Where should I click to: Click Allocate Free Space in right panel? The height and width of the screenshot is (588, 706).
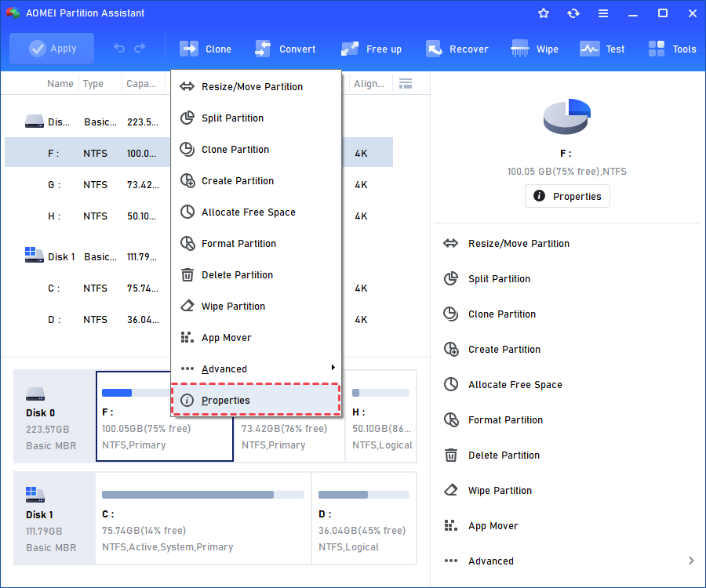pos(503,385)
